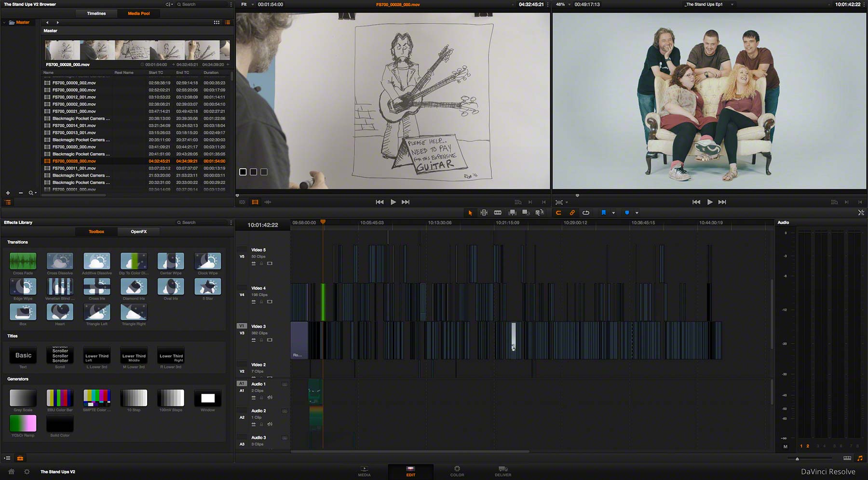This screenshot has width=868, height=480.
Task: Open the tools settings wrench icon
Action: (861, 213)
